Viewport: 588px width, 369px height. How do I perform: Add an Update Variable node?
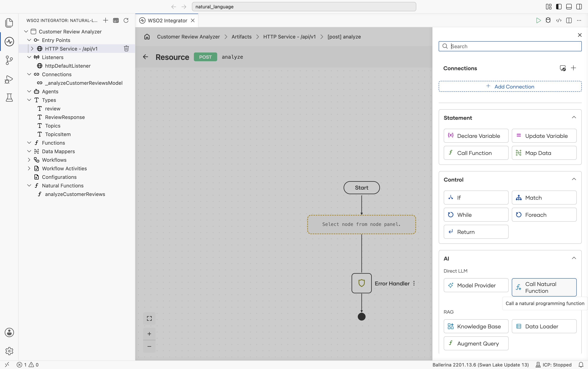tap(544, 136)
